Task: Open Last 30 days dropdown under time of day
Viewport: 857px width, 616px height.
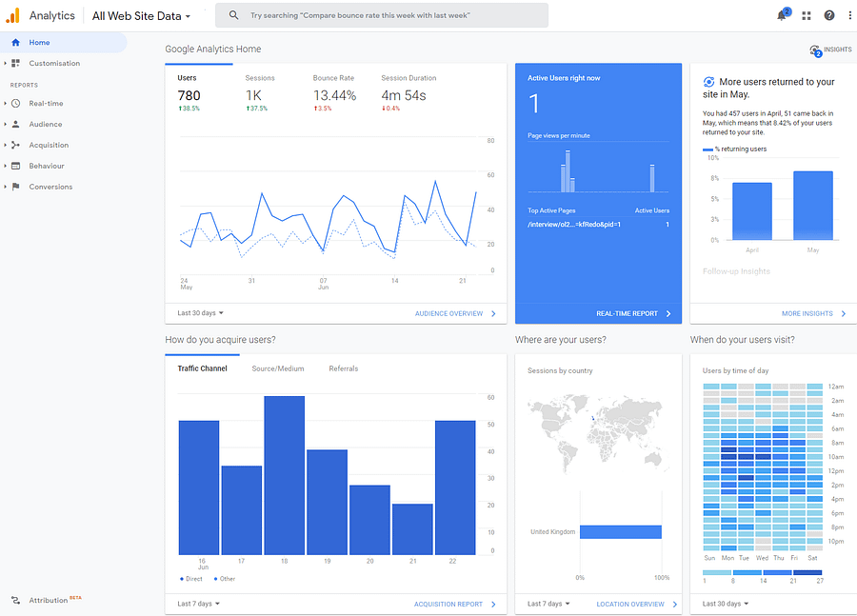Action: (x=726, y=604)
